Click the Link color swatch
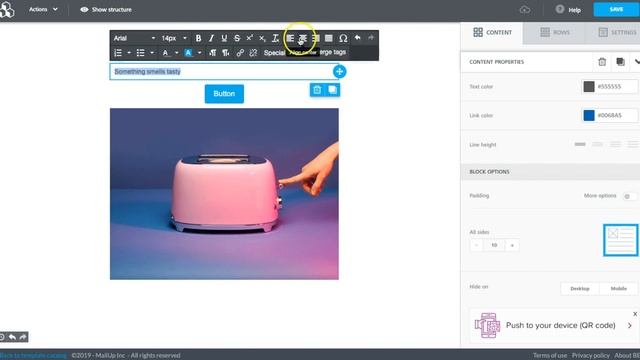The image size is (640, 360). click(x=589, y=116)
